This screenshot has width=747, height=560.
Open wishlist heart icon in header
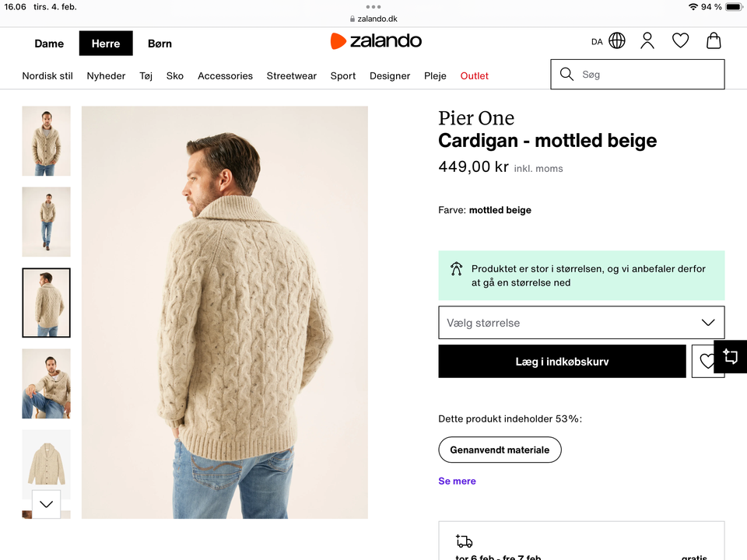tap(680, 41)
